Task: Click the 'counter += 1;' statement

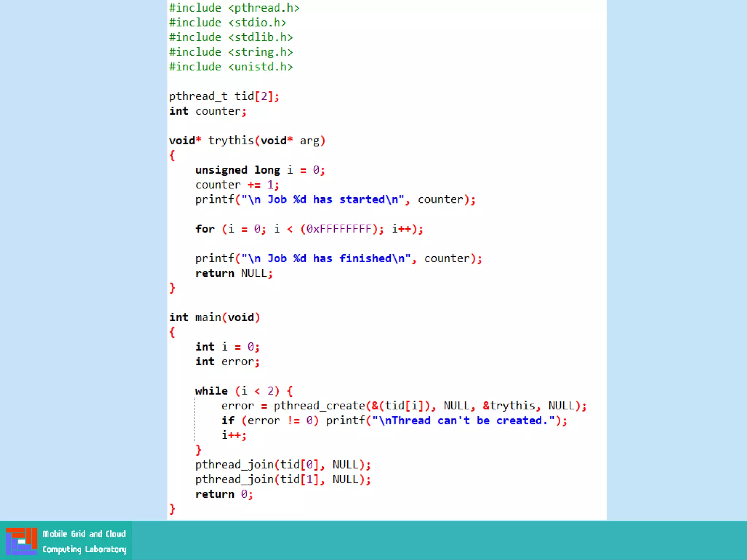Action: tap(237, 184)
